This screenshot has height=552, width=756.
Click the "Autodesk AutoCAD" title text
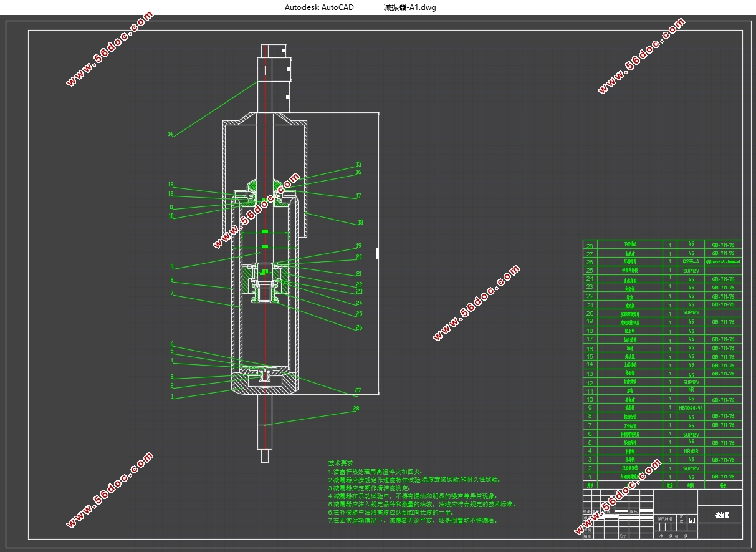point(319,7)
